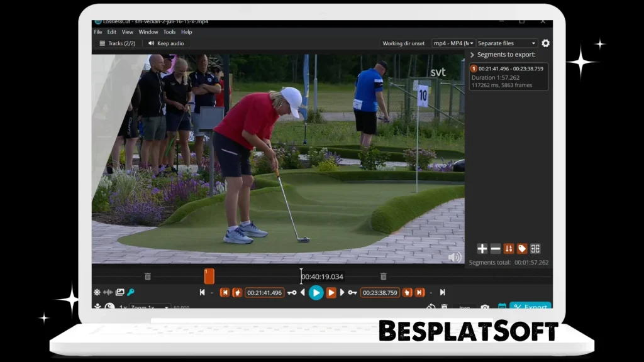
Task: Open the Separate files export mode dropdown
Action: [506, 43]
